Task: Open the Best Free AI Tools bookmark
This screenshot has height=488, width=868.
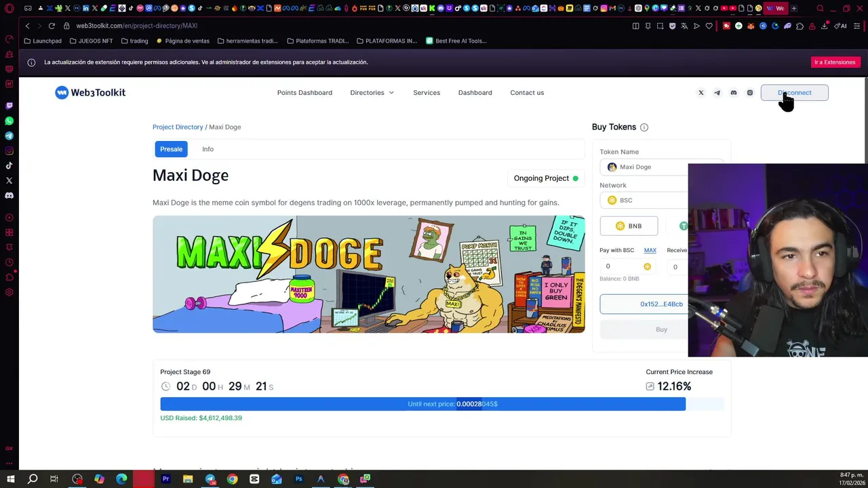Action: click(x=456, y=41)
